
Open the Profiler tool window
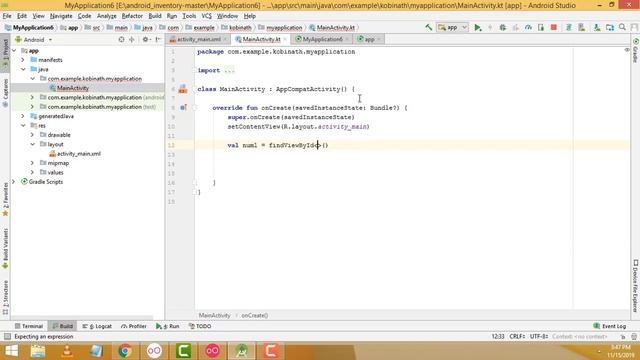134,326
